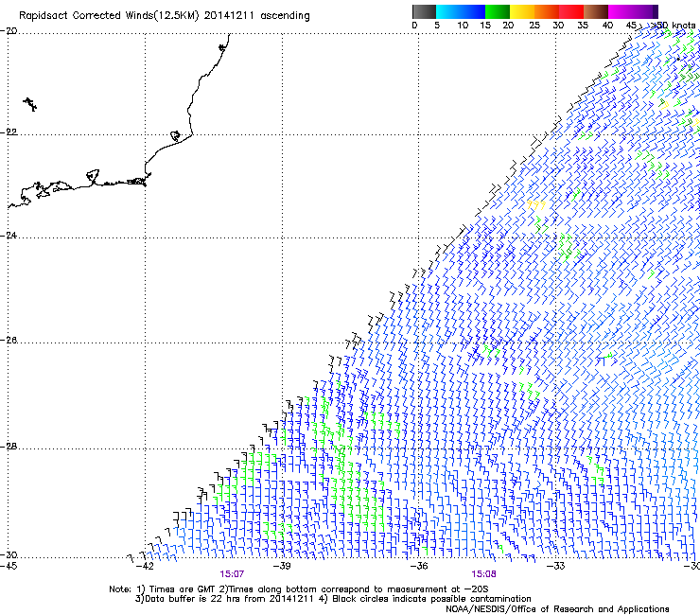Click the legend scale number '25'

[534, 26]
